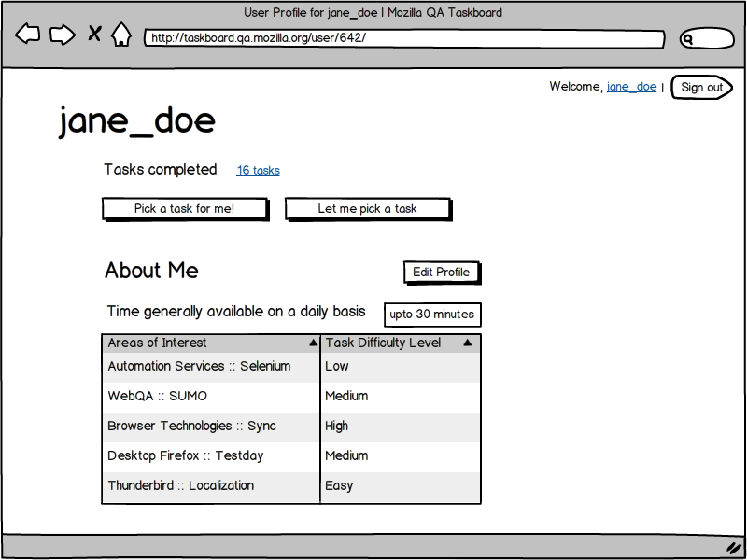Open the '16 tasks' link

[x=259, y=170]
